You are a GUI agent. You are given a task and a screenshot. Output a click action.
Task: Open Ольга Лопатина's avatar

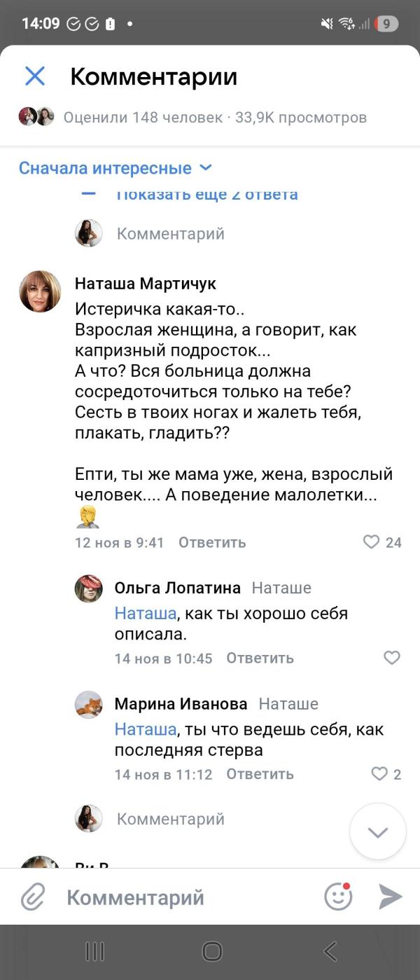click(x=89, y=588)
